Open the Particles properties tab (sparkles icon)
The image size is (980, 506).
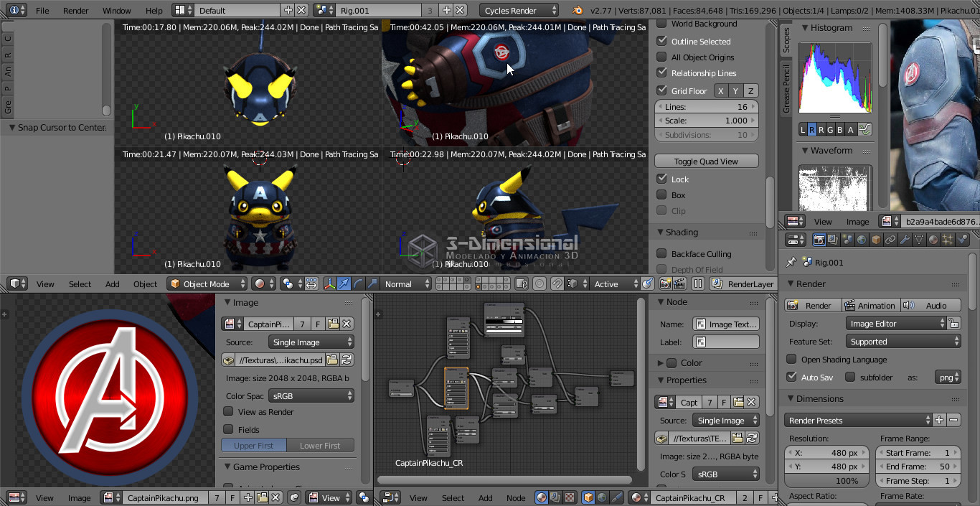coord(948,240)
